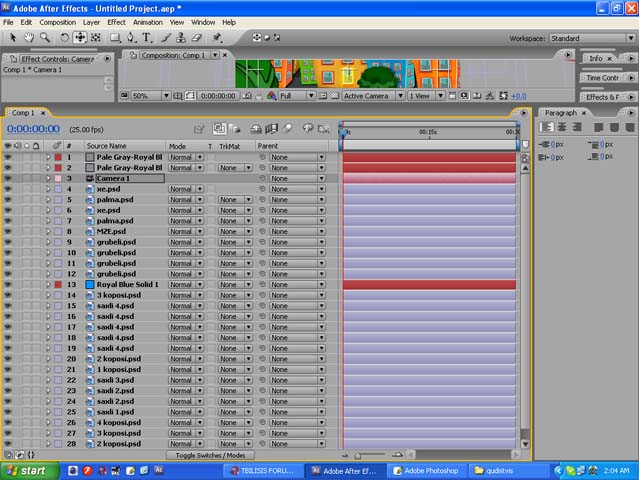Switch to Adobe Photoshop in taskbar
The height and width of the screenshot is (480, 640).
pyautogui.click(x=426, y=471)
